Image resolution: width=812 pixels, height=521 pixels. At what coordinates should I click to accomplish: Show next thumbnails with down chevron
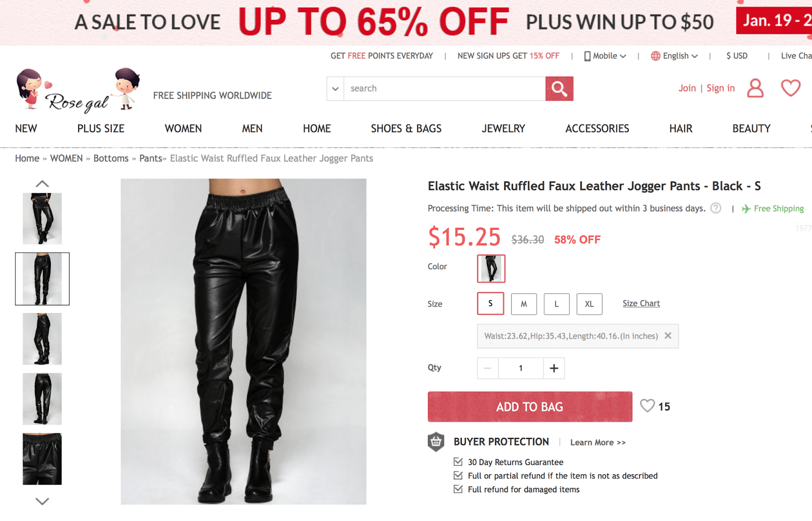pyautogui.click(x=42, y=501)
